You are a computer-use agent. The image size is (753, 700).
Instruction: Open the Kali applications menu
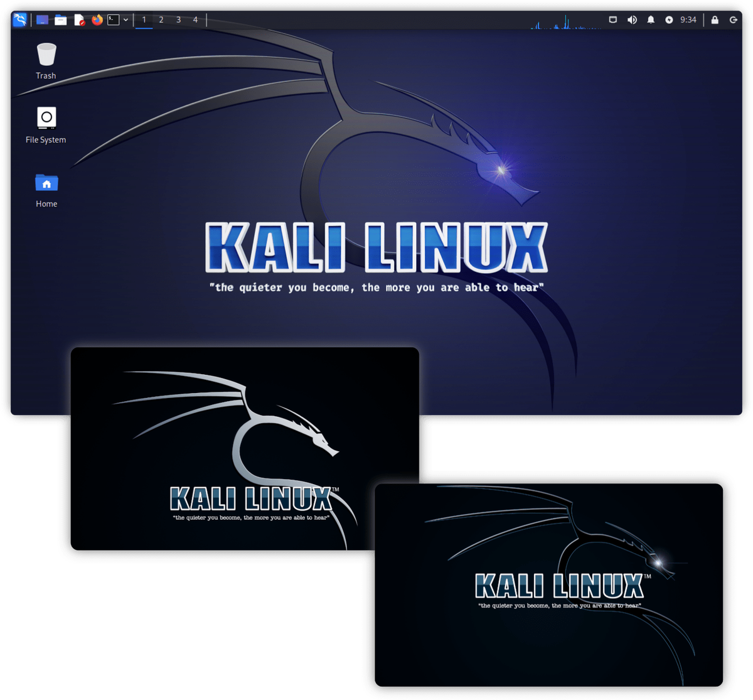pyautogui.click(x=20, y=19)
